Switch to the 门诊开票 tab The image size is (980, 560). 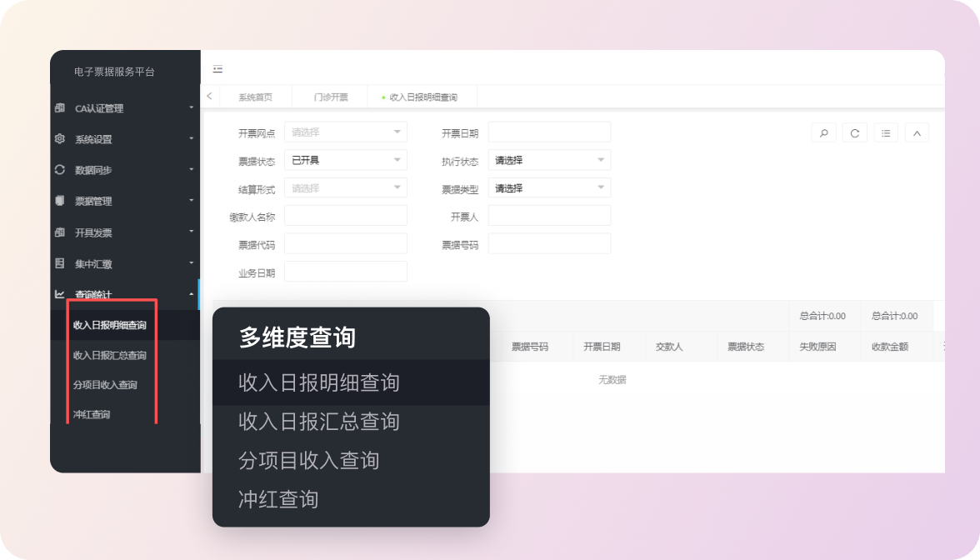coord(331,97)
